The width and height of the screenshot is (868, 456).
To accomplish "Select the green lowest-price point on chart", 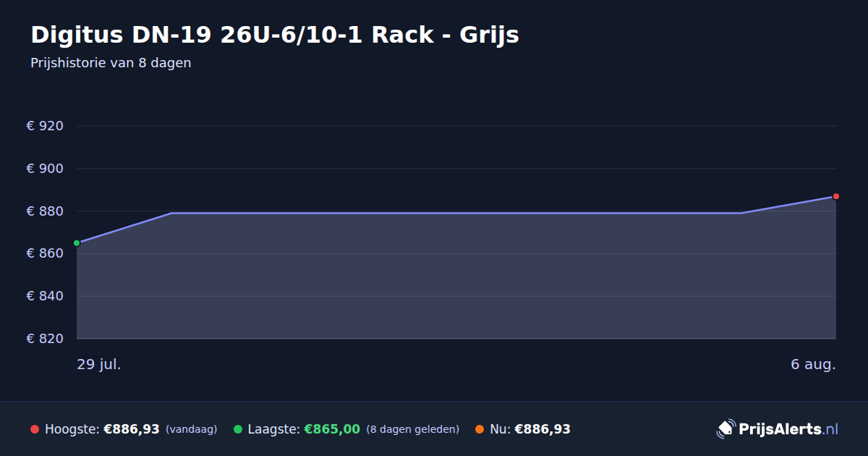I will [x=77, y=243].
